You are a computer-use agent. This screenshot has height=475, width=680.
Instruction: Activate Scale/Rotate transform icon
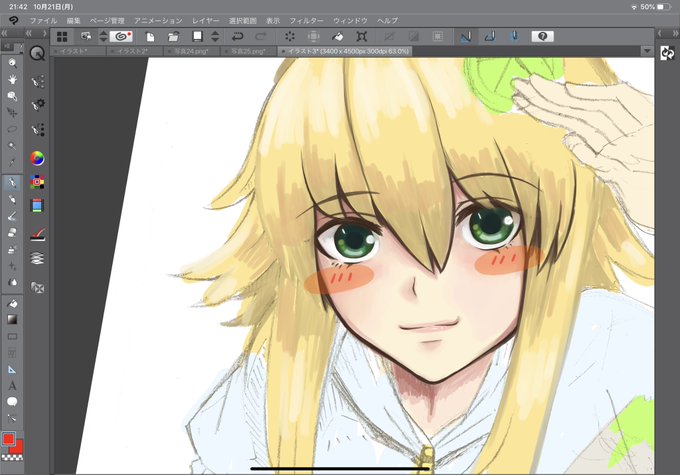tap(361, 36)
